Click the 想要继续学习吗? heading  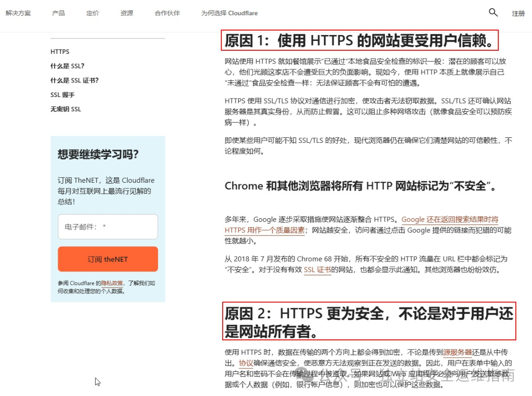click(98, 154)
